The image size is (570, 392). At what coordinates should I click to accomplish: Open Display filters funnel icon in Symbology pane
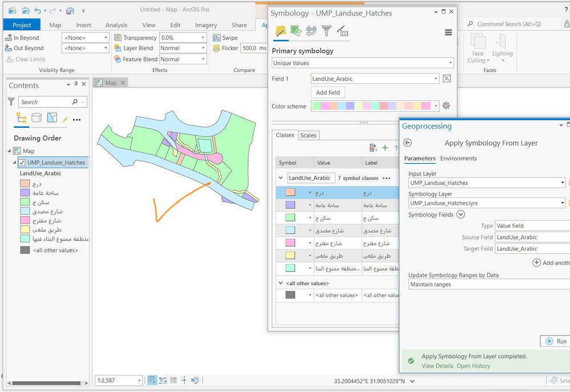click(x=326, y=31)
